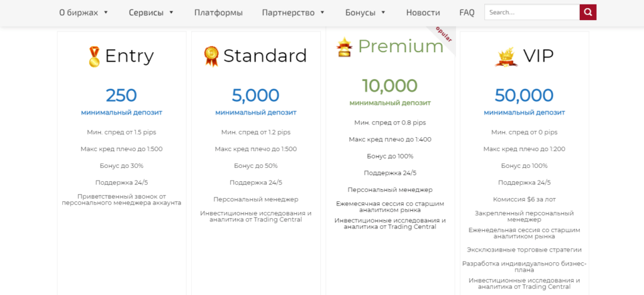
Task: Select the green Premium plan title
Action: tap(401, 46)
